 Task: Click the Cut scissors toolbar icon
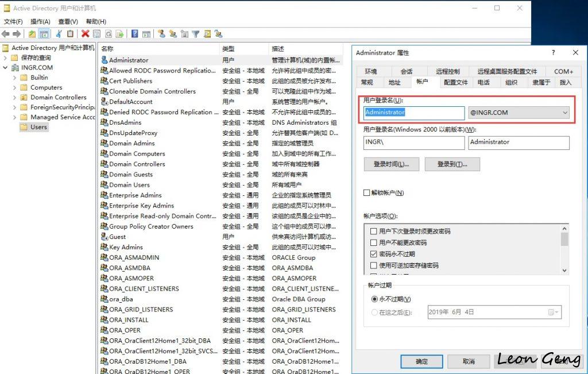click(59, 34)
